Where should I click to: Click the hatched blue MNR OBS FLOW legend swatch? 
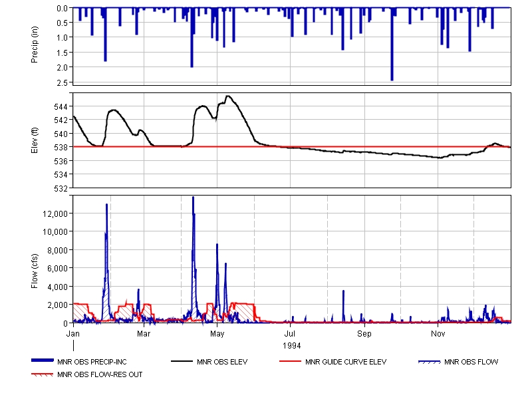(430, 361)
